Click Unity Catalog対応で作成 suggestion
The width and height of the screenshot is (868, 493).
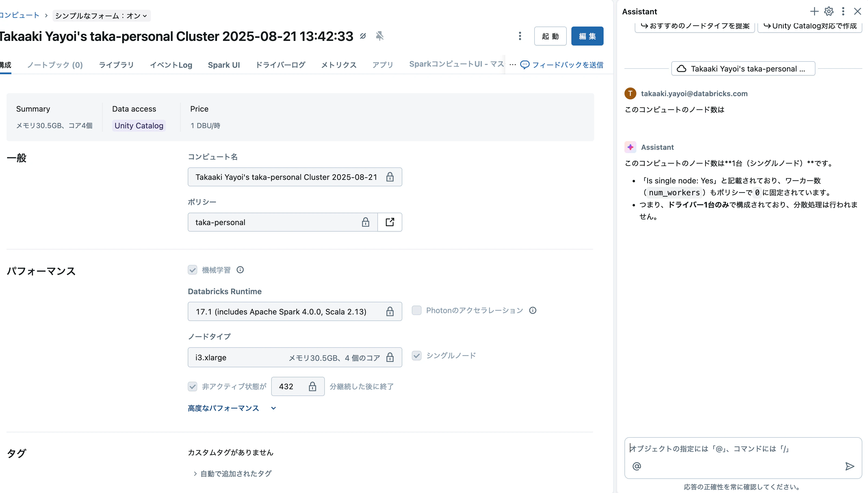[x=810, y=26]
